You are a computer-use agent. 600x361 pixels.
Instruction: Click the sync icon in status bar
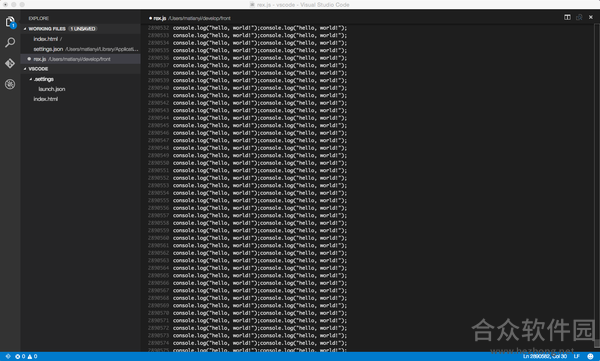click(8, 356)
